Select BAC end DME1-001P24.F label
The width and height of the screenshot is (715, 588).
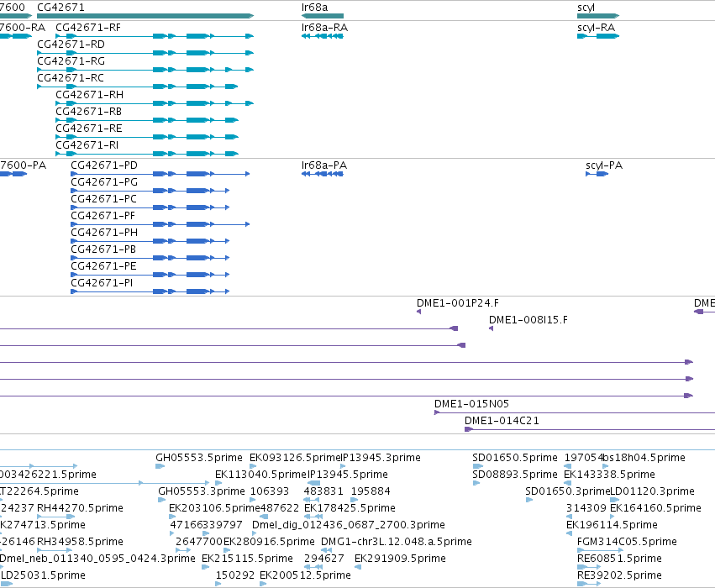coord(457,303)
